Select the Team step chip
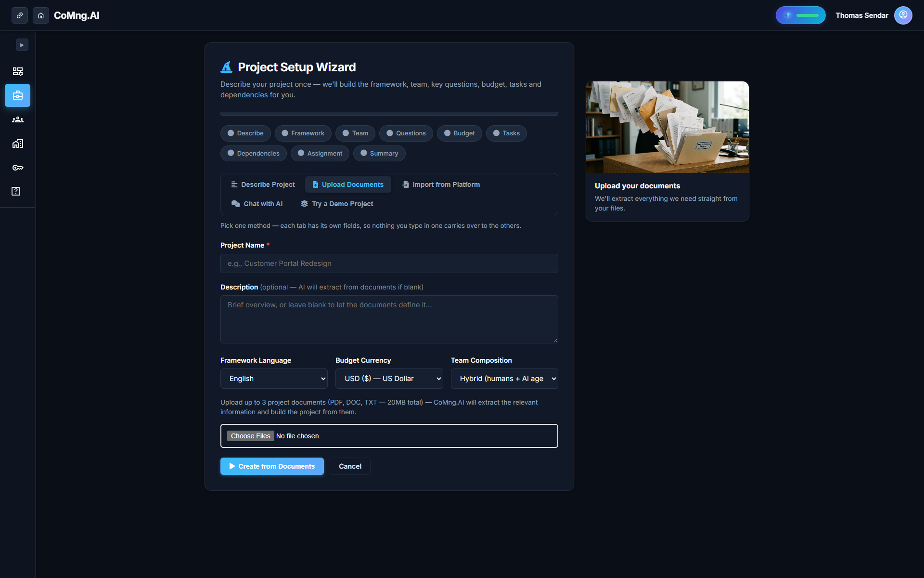Image resolution: width=924 pixels, height=578 pixels. 355,133
